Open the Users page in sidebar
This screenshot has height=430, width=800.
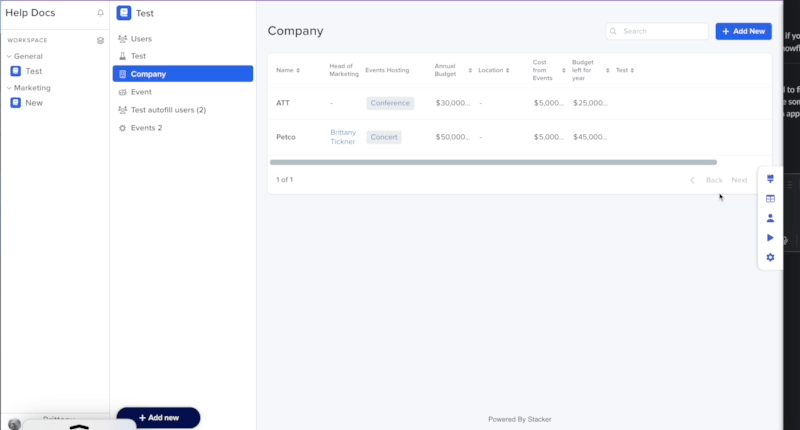point(141,38)
